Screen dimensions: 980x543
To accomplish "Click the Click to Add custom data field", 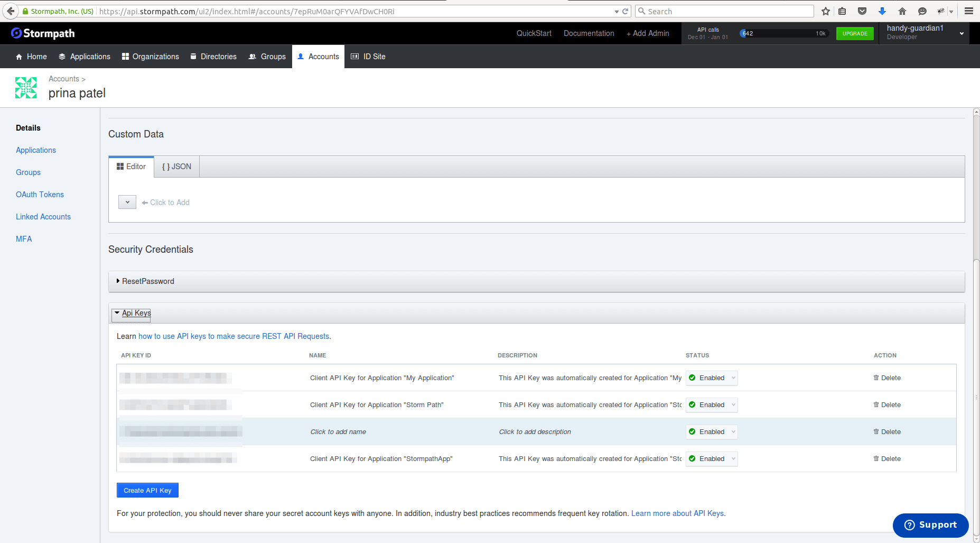I will [165, 203].
